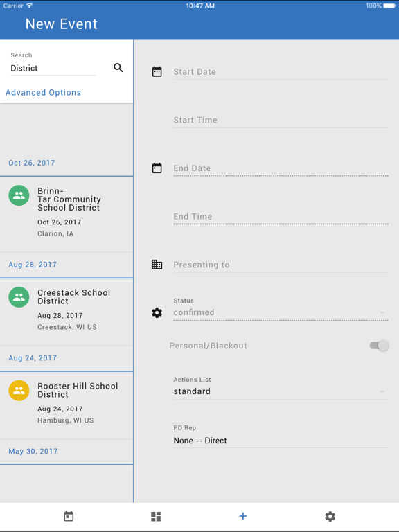Open the Status confirmed dropdown
Image resolution: width=399 pixels, height=532 pixels.
tap(281, 312)
